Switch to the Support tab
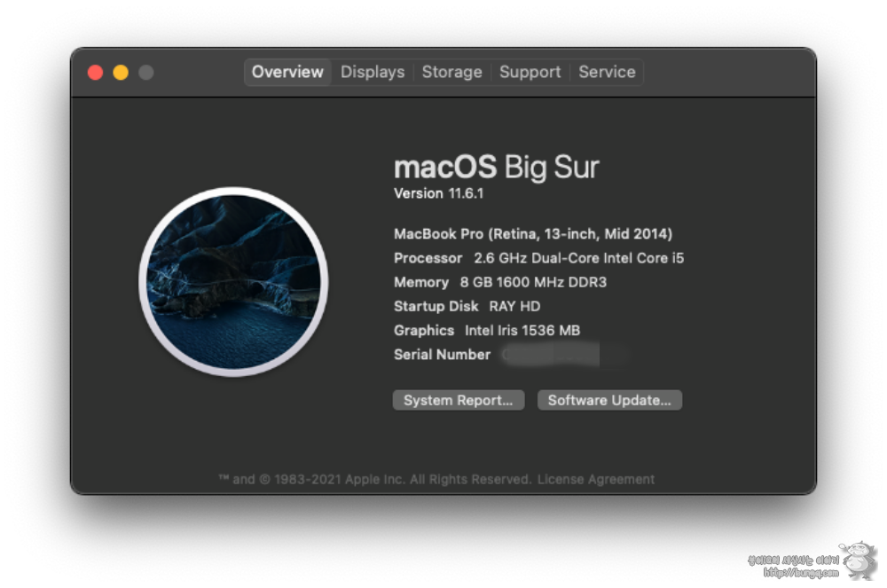Viewport: 887px width, 588px height. pyautogui.click(x=530, y=73)
